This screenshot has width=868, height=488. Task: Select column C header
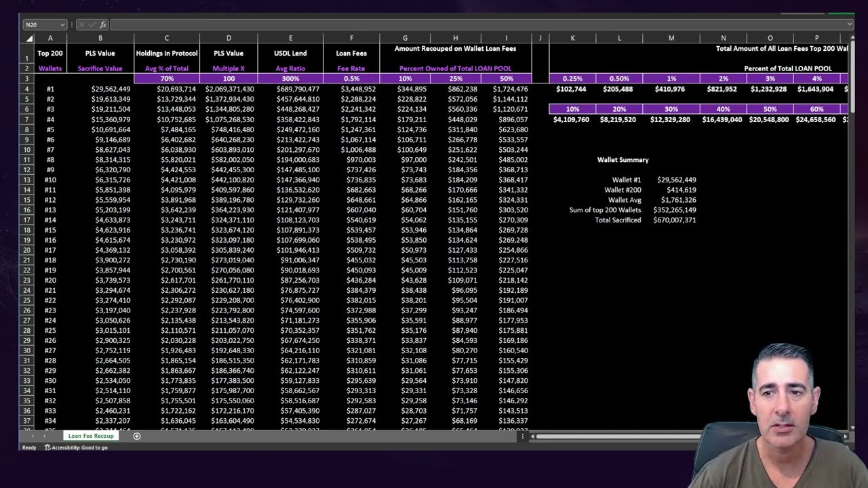tap(167, 38)
